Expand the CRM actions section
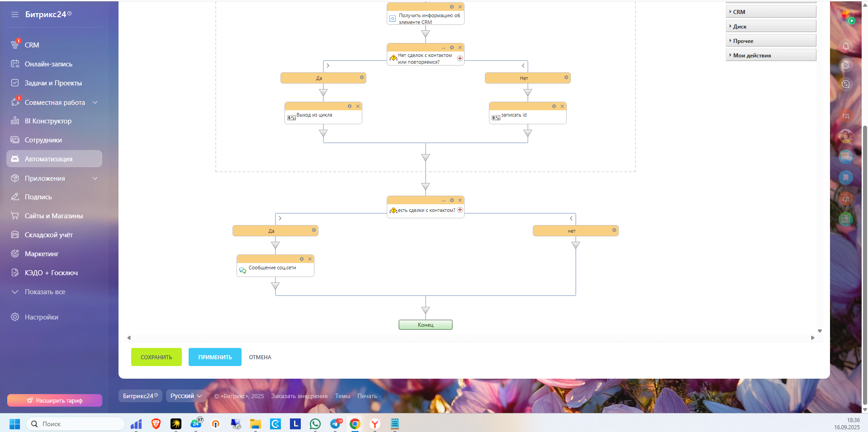The height and width of the screenshot is (432, 868). pos(770,12)
